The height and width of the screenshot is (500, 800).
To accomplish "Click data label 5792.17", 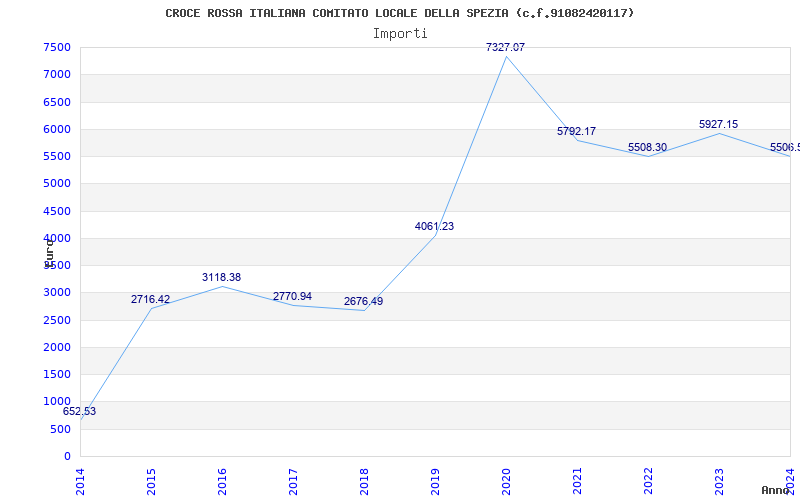I will 576,132.
